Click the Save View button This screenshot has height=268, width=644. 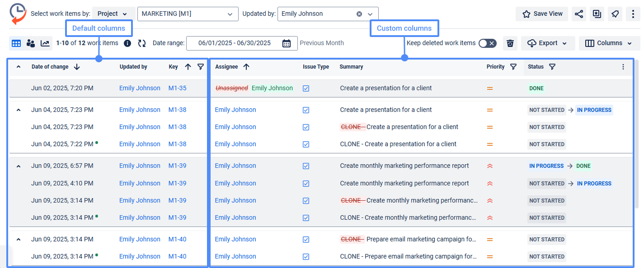[x=542, y=14]
